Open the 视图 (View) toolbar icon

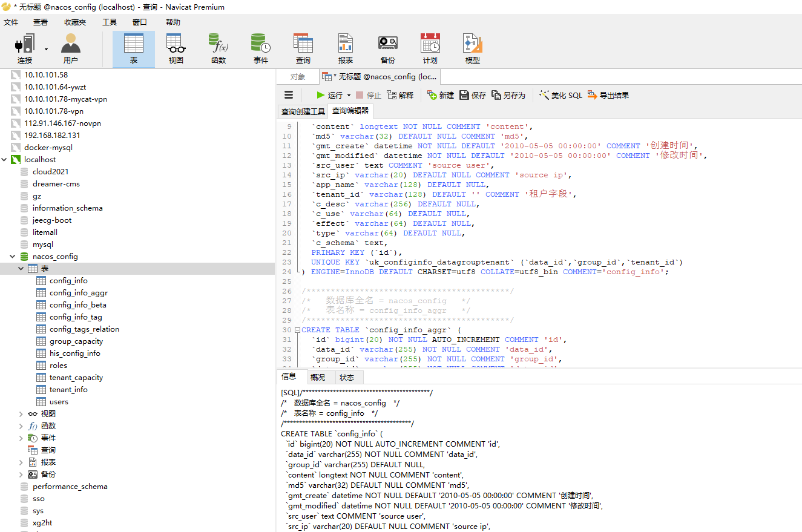[x=176, y=49]
